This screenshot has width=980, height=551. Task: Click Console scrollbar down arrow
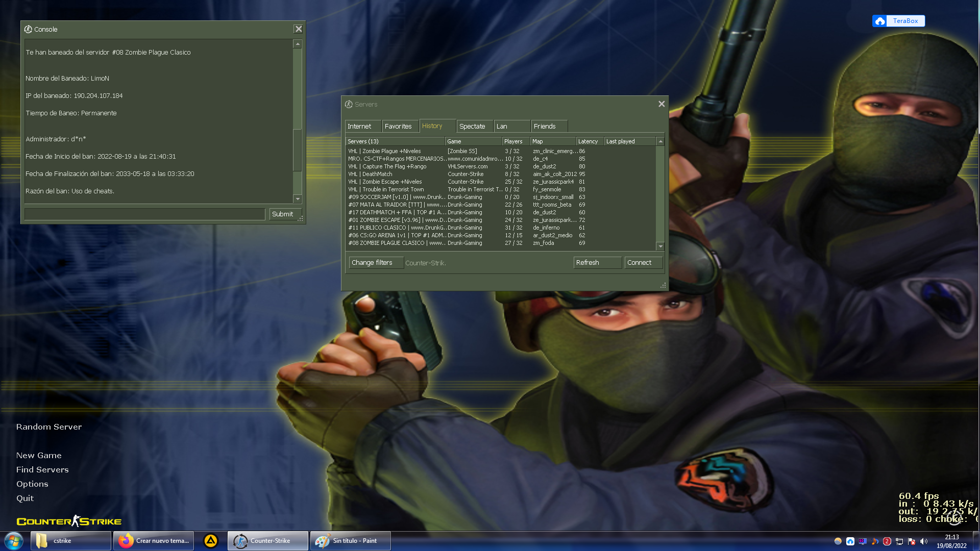(298, 199)
